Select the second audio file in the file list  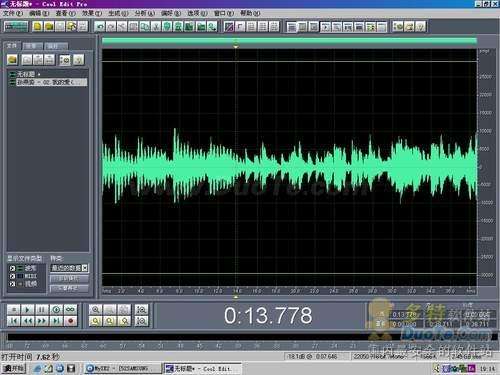pyautogui.click(x=49, y=82)
